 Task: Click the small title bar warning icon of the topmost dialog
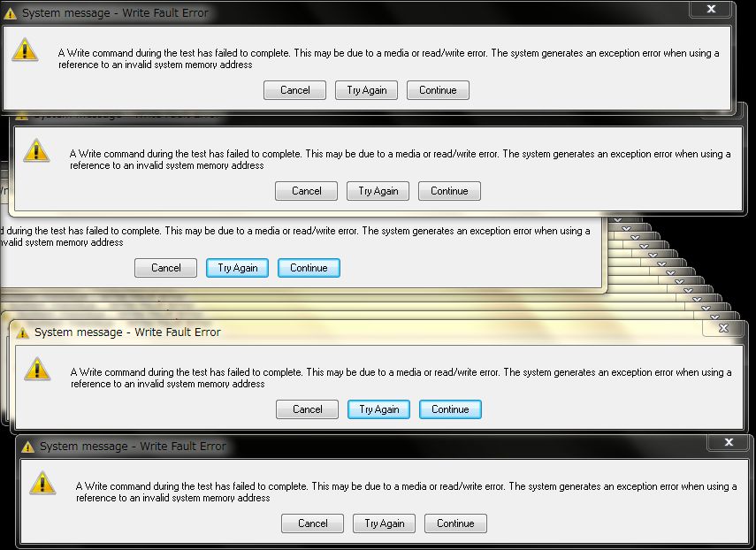11,14
